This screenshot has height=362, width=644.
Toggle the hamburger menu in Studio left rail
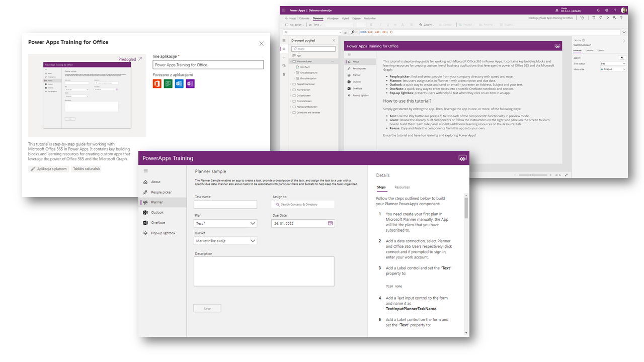pyautogui.click(x=284, y=40)
